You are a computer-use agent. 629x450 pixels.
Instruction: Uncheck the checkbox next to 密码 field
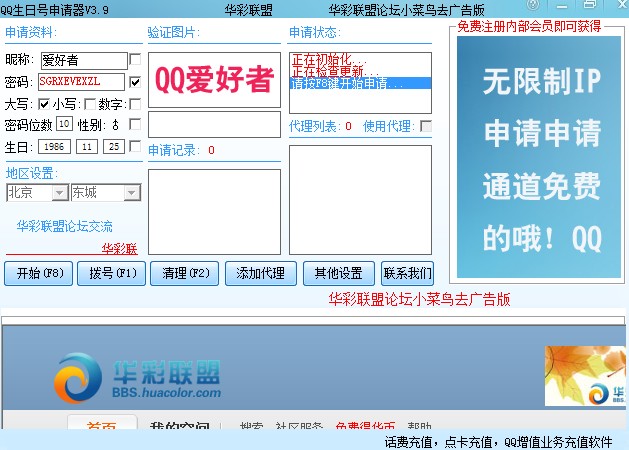(135, 82)
